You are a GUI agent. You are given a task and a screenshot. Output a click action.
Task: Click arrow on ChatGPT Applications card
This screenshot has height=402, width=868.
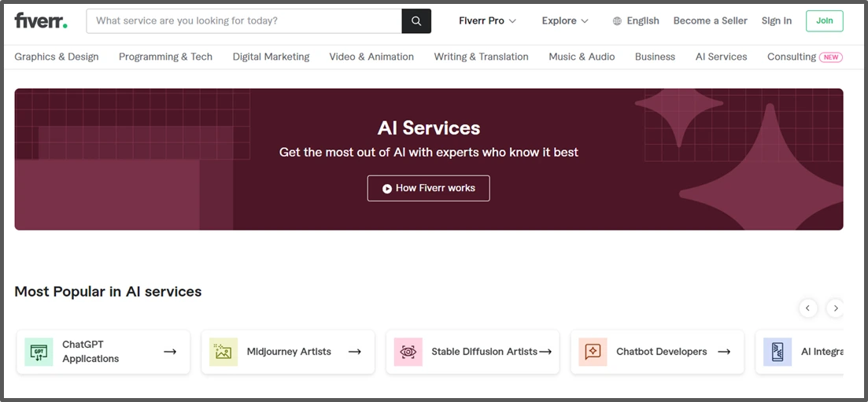tap(170, 352)
